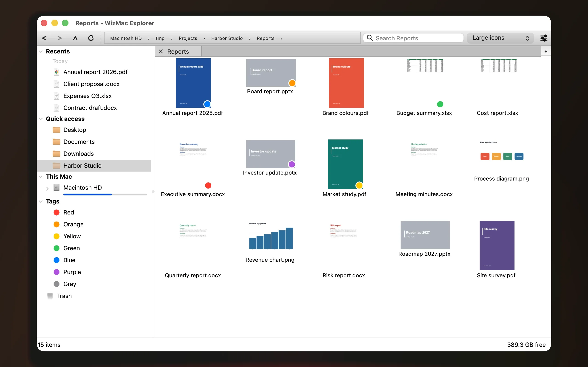The width and height of the screenshot is (588, 367).
Task: Select the Revenue chart.png thumbnail
Action: [x=271, y=236]
